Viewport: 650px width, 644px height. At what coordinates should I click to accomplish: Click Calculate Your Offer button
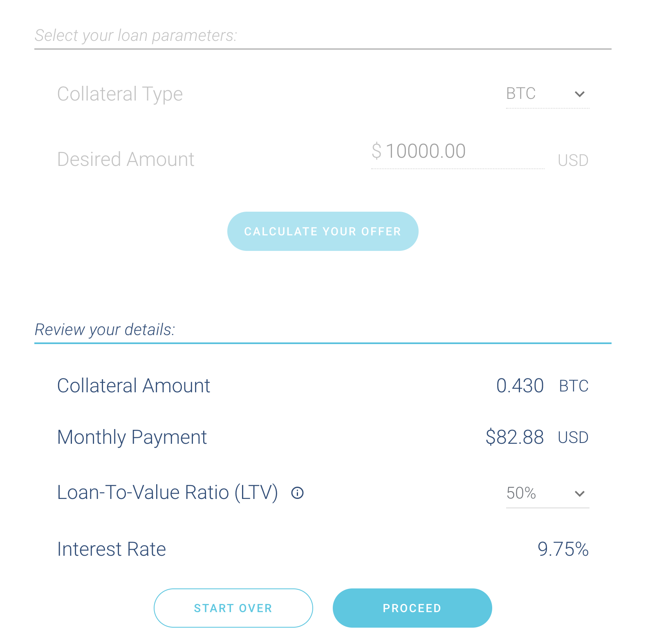coord(323,231)
